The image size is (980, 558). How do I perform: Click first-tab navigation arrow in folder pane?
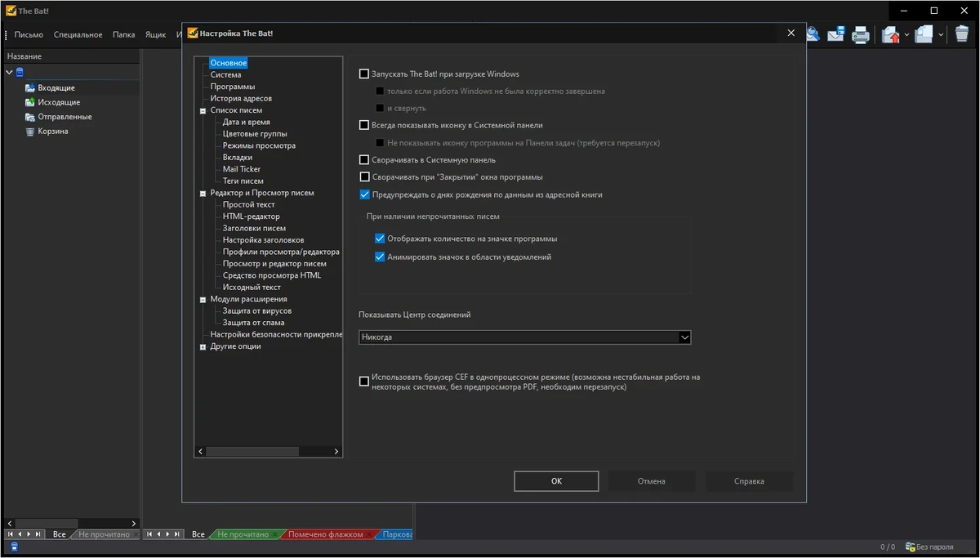point(11,534)
